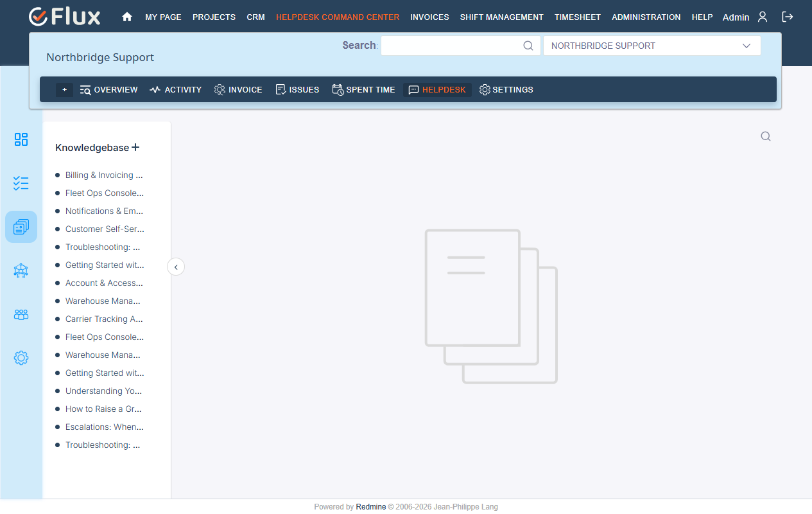
Task: Click the magnifier in the Search field
Action: point(528,46)
